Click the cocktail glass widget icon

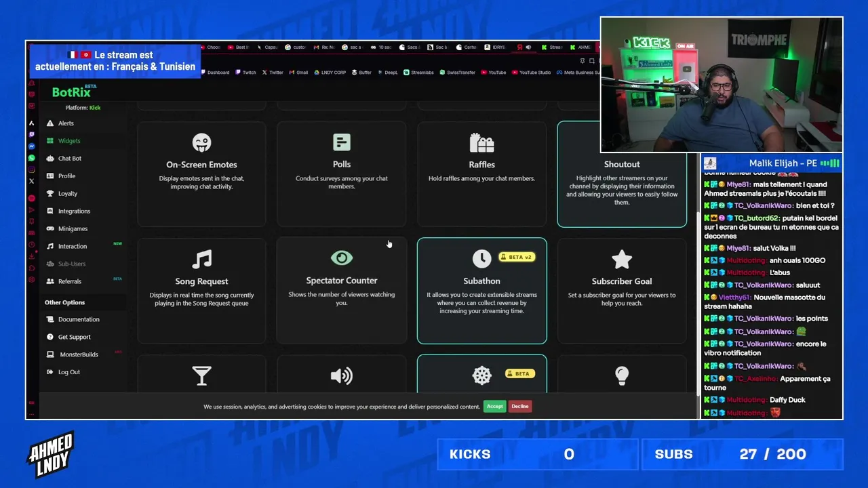(201, 375)
